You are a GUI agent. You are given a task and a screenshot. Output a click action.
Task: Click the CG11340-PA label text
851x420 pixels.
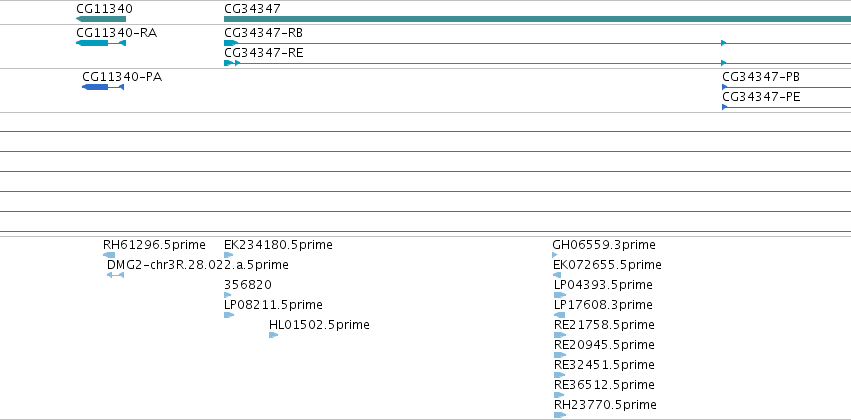tap(122, 77)
